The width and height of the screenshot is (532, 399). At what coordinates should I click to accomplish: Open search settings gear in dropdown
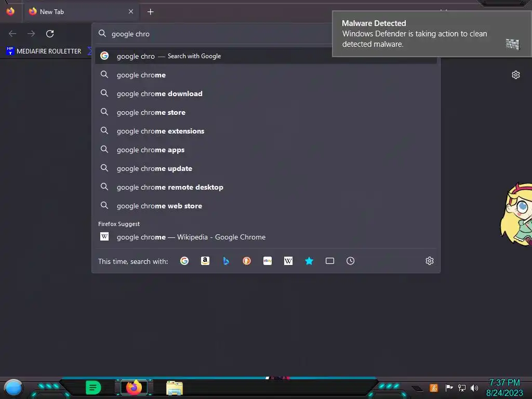(430, 261)
